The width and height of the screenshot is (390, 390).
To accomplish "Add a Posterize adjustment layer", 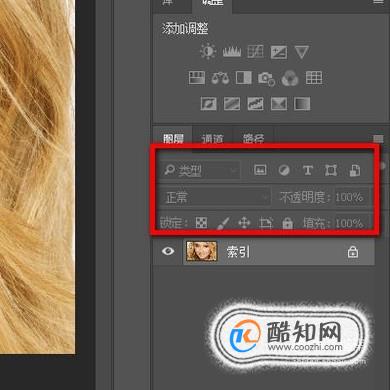I will (x=232, y=104).
